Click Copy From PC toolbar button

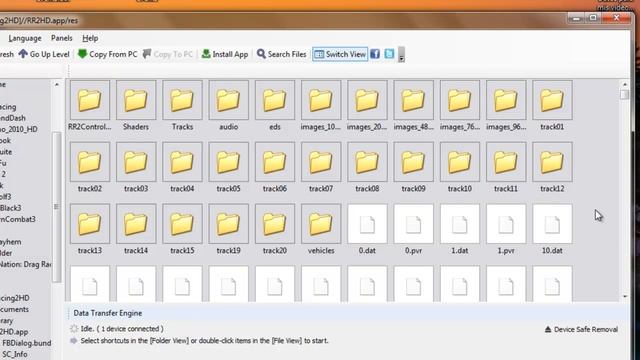tap(108, 54)
